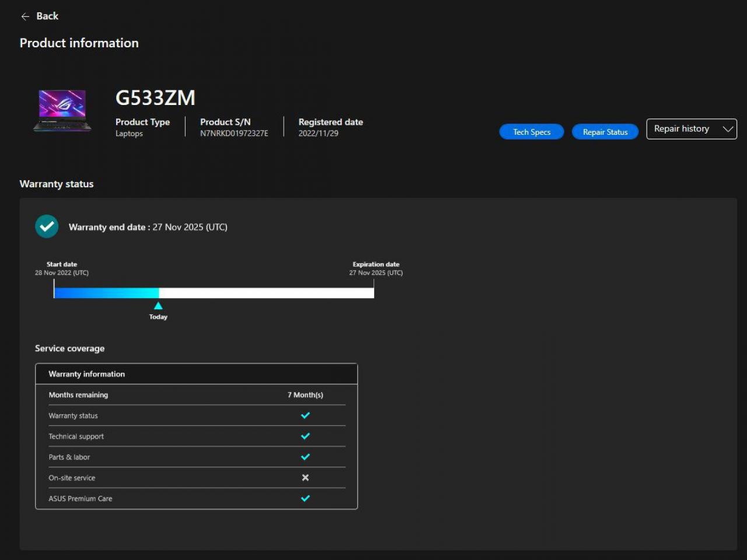Click the Parts & labor row label

click(69, 457)
